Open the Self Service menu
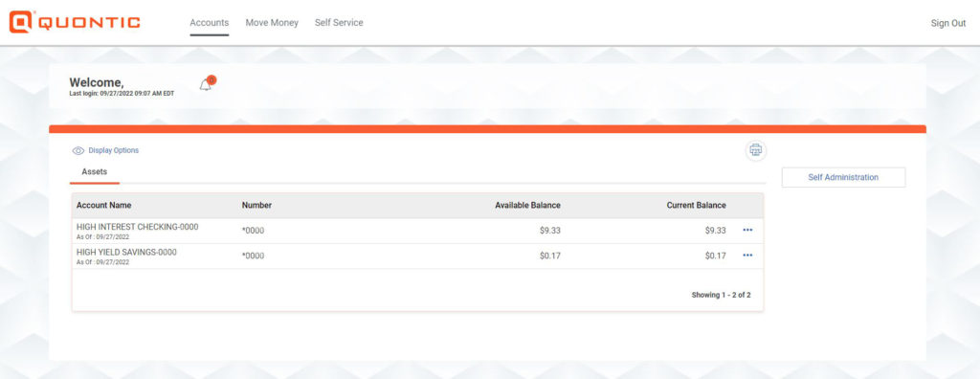 [x=339, y=23]
